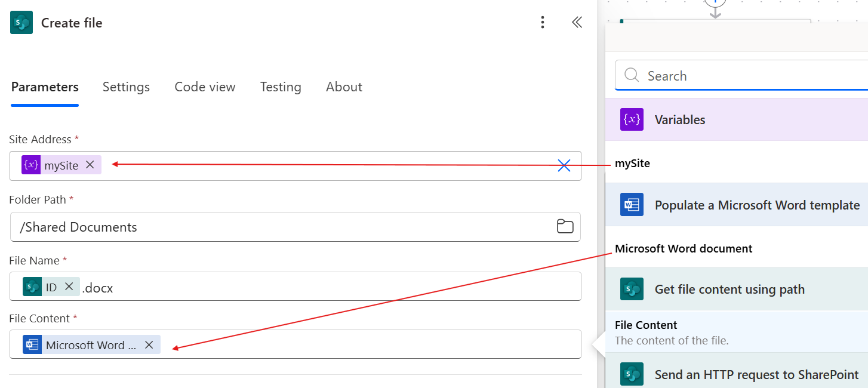
Task: Switch to the Settings tab
Action: [x=126, y=87]
